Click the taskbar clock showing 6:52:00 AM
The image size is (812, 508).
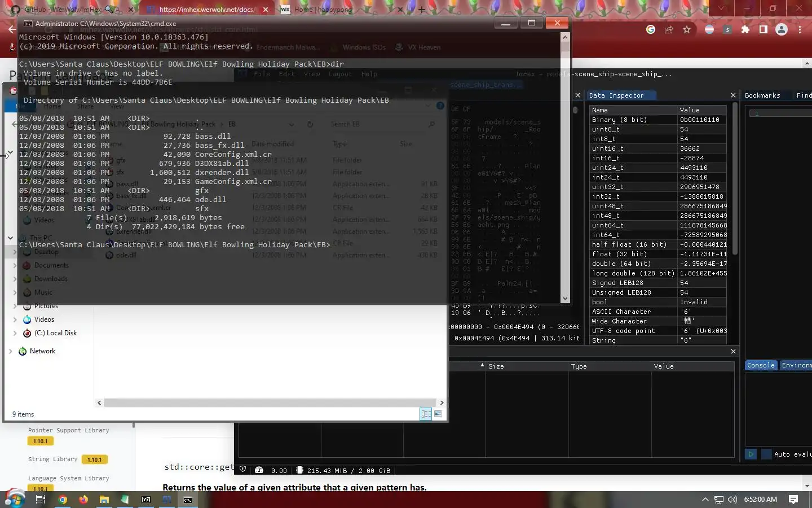[760, 500]
